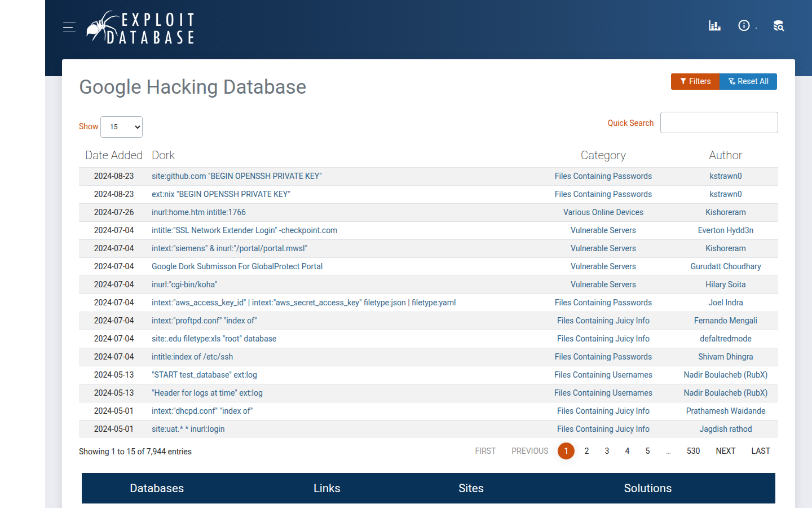Open the Sites footer section
Image resolution: width=812 pixels, height=508 pixels.
[471, 488]
